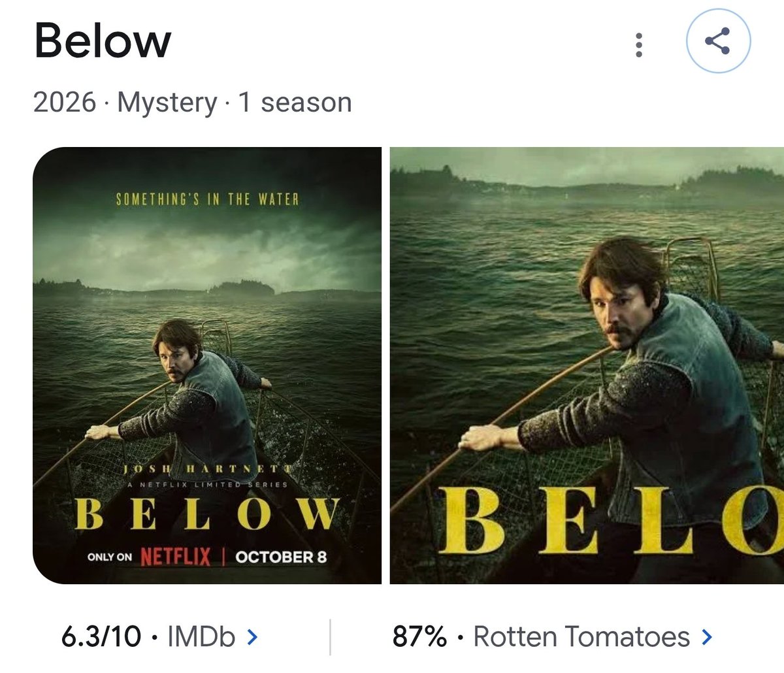This screenshot has height=673, width=784.
Task: Select the 87% score value
Action: 419,636
